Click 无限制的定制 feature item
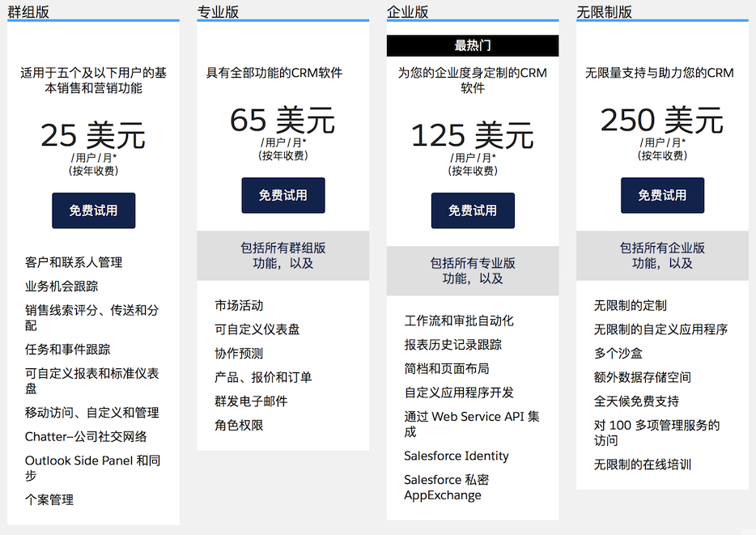The width and height of the screenshot is (756, 535). (630, 305)
